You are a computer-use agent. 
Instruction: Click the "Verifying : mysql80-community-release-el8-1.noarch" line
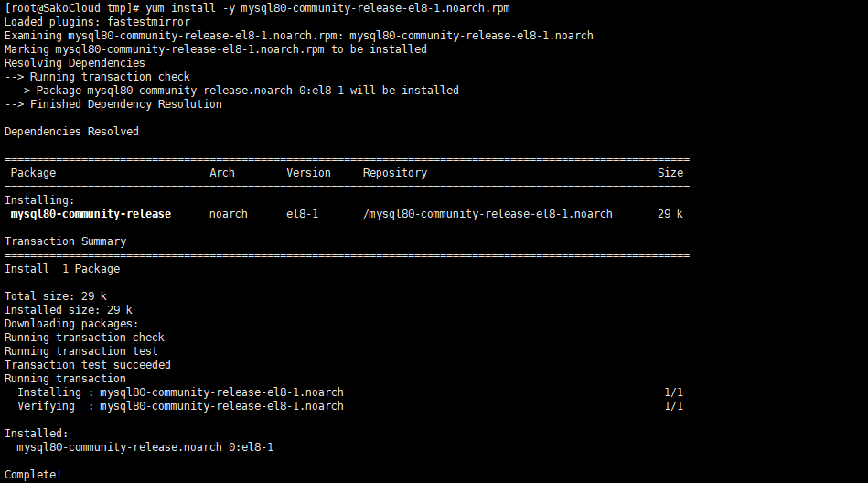(180, 406)
